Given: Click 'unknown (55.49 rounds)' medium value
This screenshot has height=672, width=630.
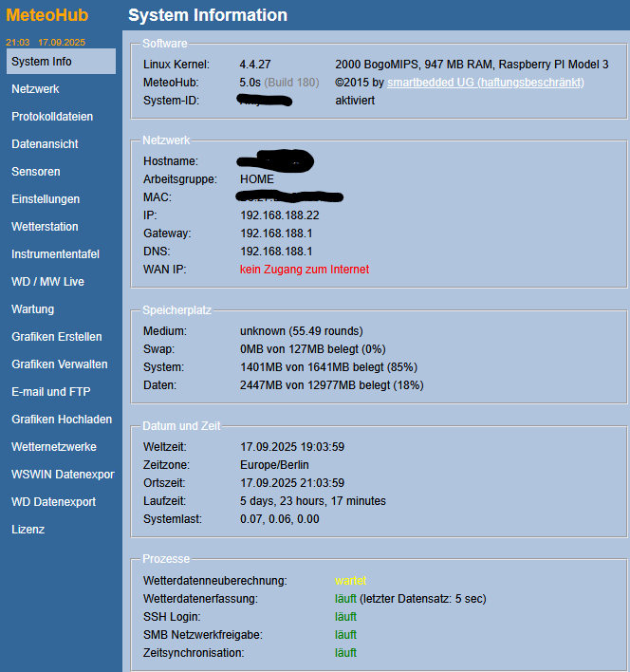Looking at the screenshot, I should [302, 331].
